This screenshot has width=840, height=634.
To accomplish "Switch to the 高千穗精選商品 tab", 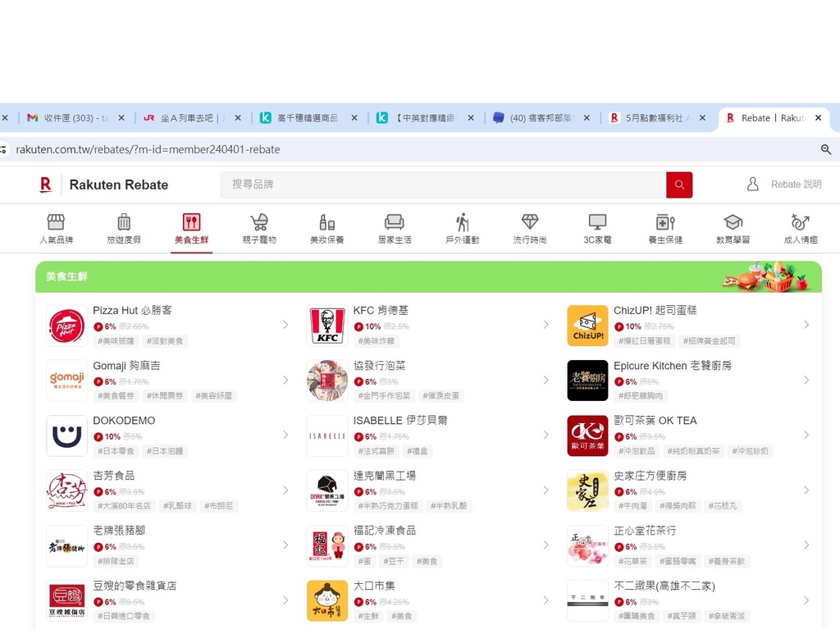I will pos(308,118).
